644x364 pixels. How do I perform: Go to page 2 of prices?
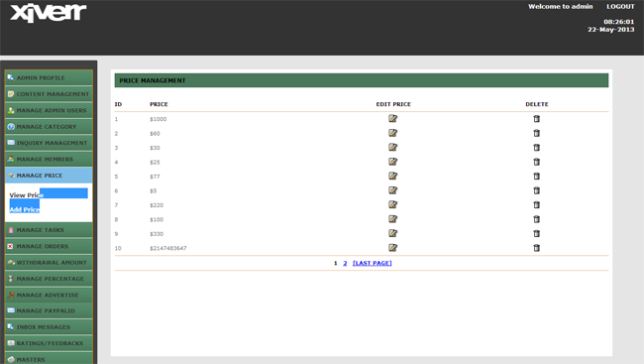345,263
